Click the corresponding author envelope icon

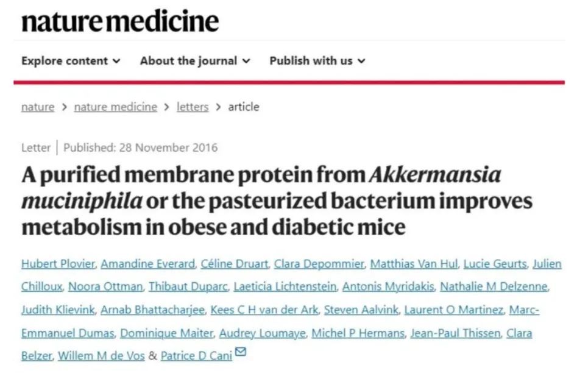point(241,352)
